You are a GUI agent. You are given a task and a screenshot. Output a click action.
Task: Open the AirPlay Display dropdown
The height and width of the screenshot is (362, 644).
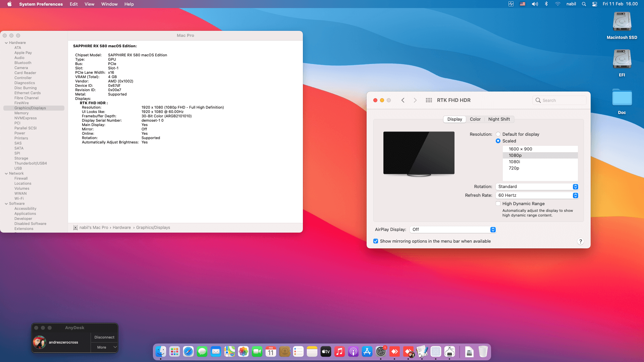pyautogui.click(x=453, y=230)
